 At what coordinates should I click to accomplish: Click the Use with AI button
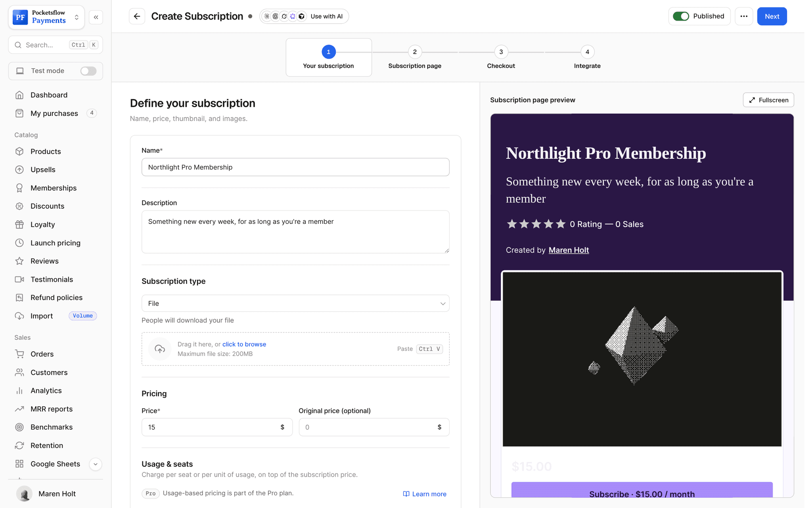304,16
